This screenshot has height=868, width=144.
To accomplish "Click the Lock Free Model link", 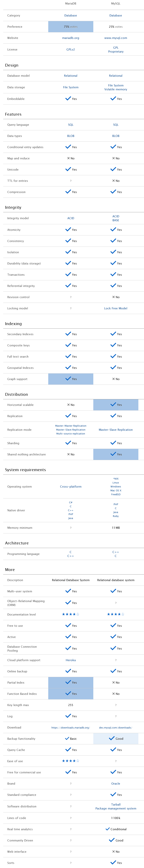I will point(116,308).
